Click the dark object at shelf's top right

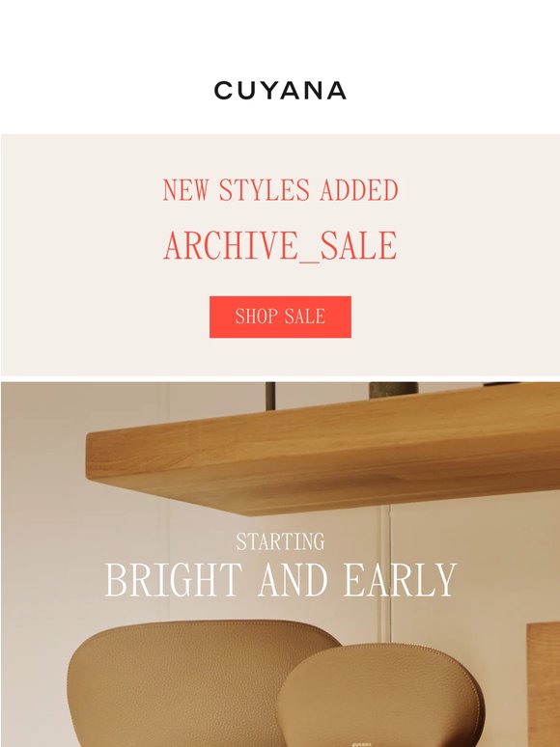pyautogui.click(x=500, y=383)
